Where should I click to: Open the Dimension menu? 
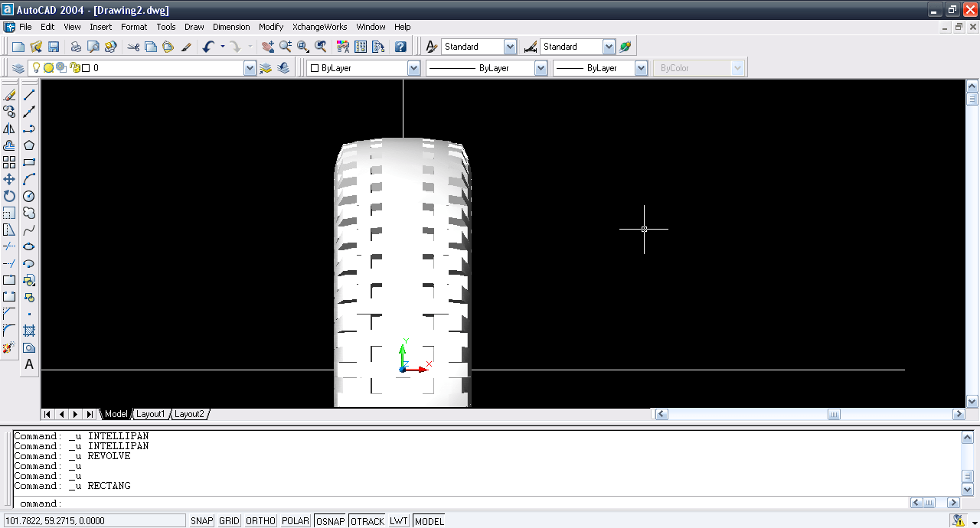231,27
